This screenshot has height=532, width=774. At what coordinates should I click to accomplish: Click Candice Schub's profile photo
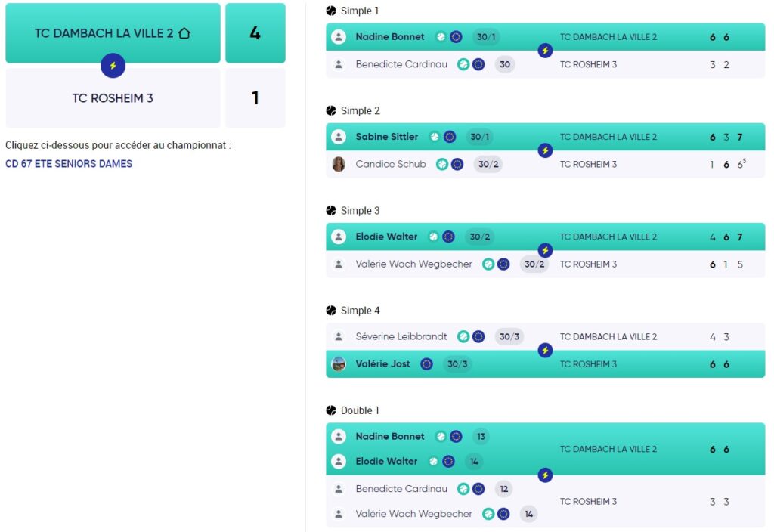point(339,164)
